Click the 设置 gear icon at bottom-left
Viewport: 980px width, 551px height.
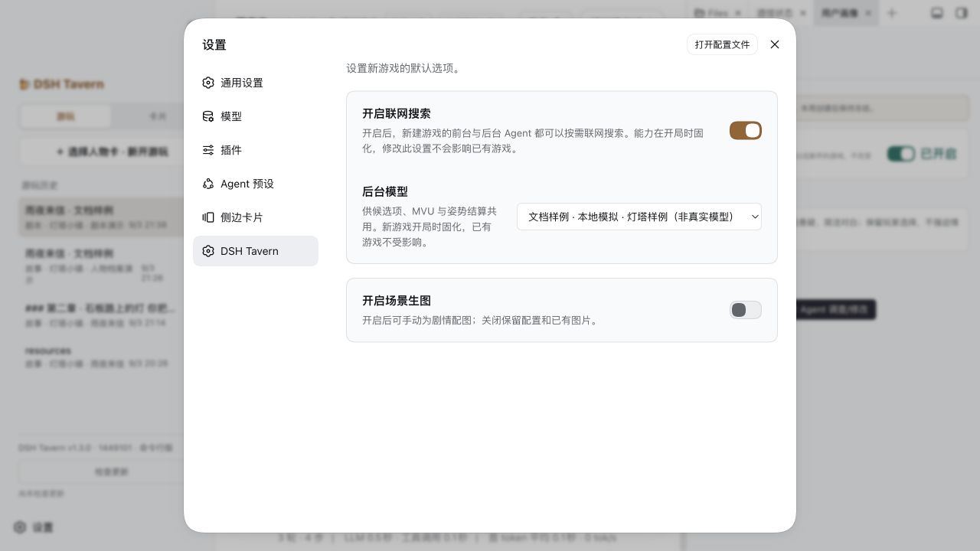(x=20, y=527)
